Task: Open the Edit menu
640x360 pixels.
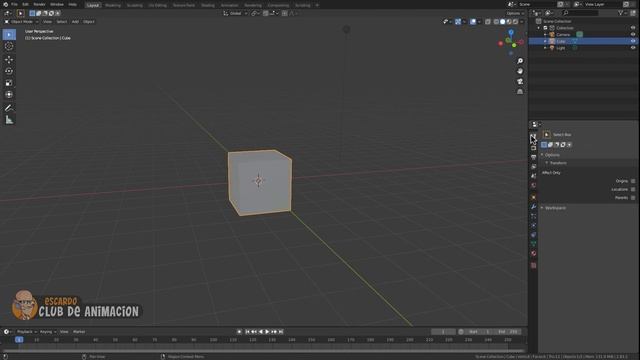Action: pyautogui.click(x=25, y=4)
